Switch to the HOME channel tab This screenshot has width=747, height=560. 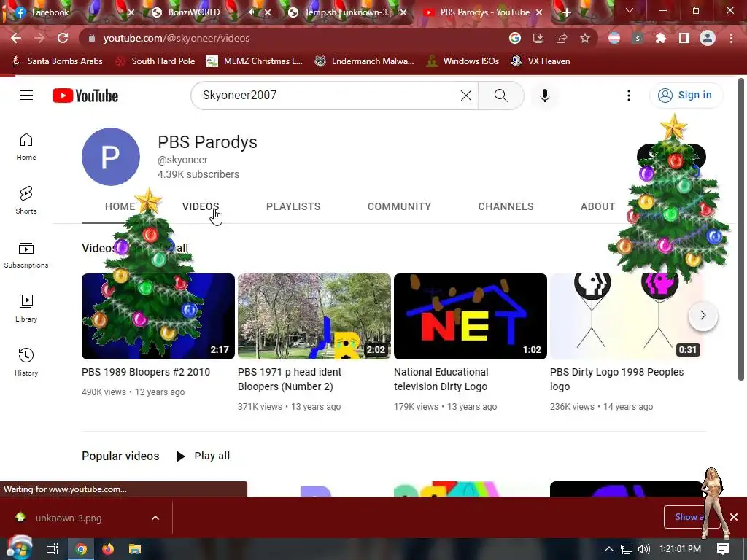tap(120, 206)
